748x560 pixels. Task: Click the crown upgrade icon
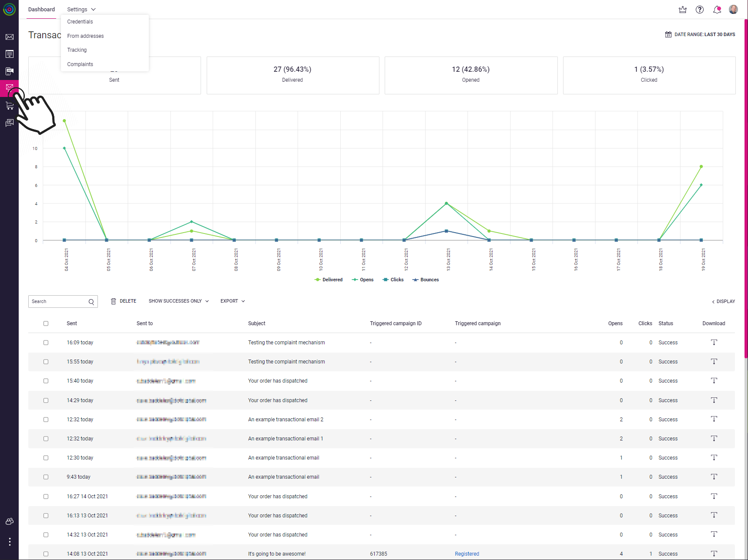pos(683,10)
